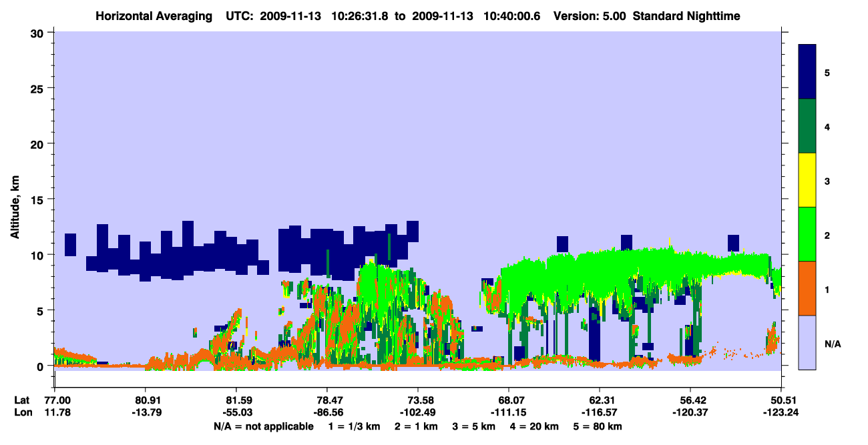The width and height of the screenshot is (868, 445).
Task: Click the '3 = 5 km' legend text
Action: pos(474,426)
